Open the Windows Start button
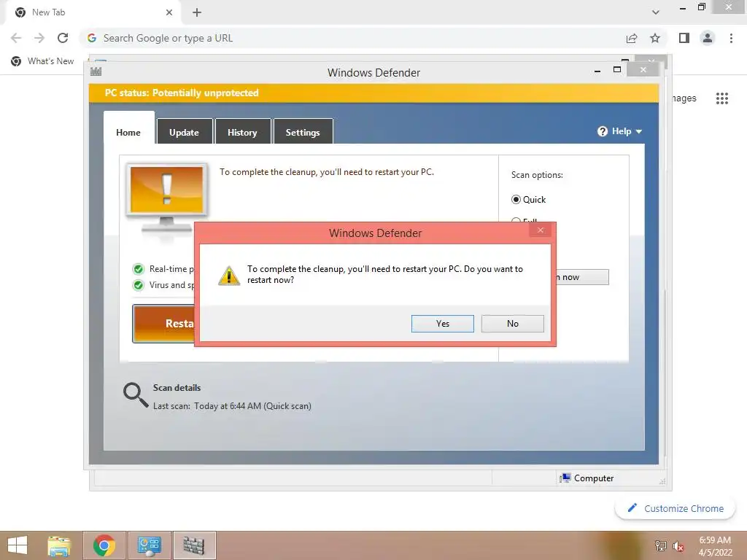747x560 pixels. point(18,545)
